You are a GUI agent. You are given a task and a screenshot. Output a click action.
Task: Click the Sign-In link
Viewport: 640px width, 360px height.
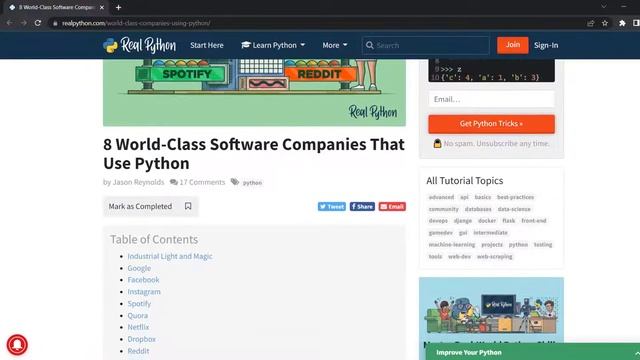click(546, 45)
